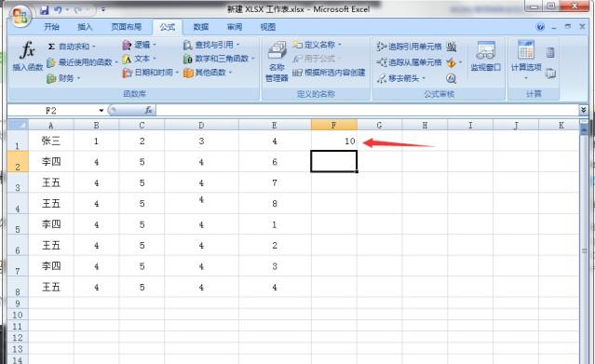Click Calculate Now calculator icon
Image resolution: width=595 pixels, height=364 pixels.
coord(550,52)
